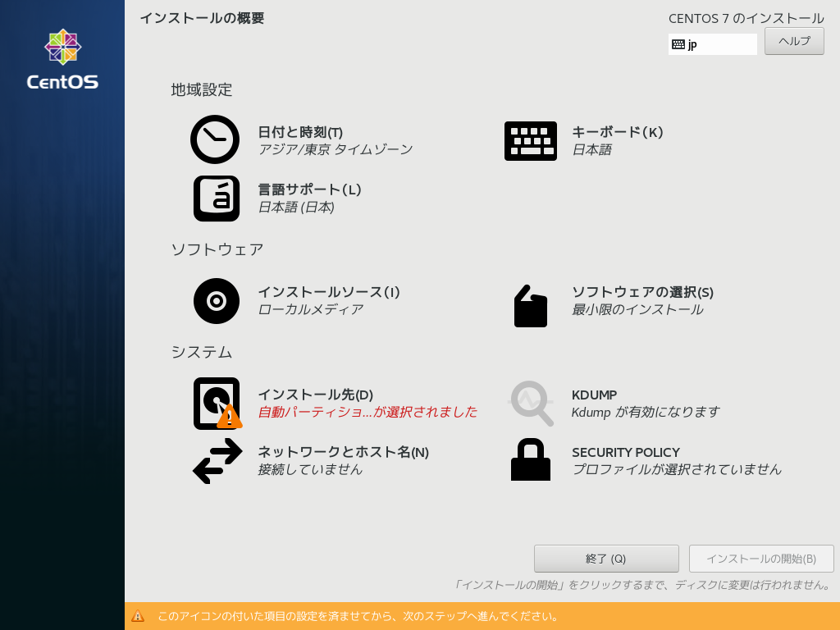This screenshot has height=630, width=840.
Task: Click the warning triangle in bottom bar
Action: pyautogui.click(x=138, y=616)
